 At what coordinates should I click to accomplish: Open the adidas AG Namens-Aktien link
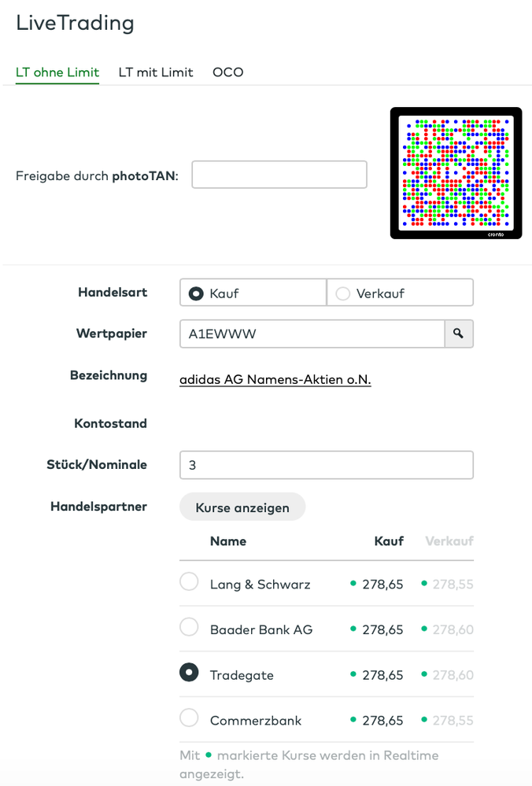(x=275, y=378)
